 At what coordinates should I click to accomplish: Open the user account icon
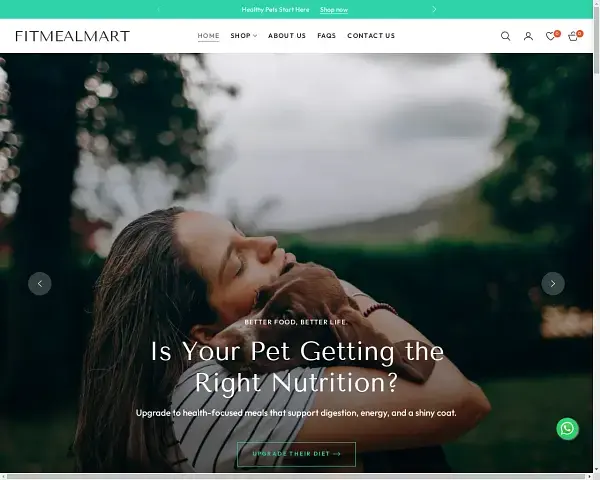click(x=528, y=36)
